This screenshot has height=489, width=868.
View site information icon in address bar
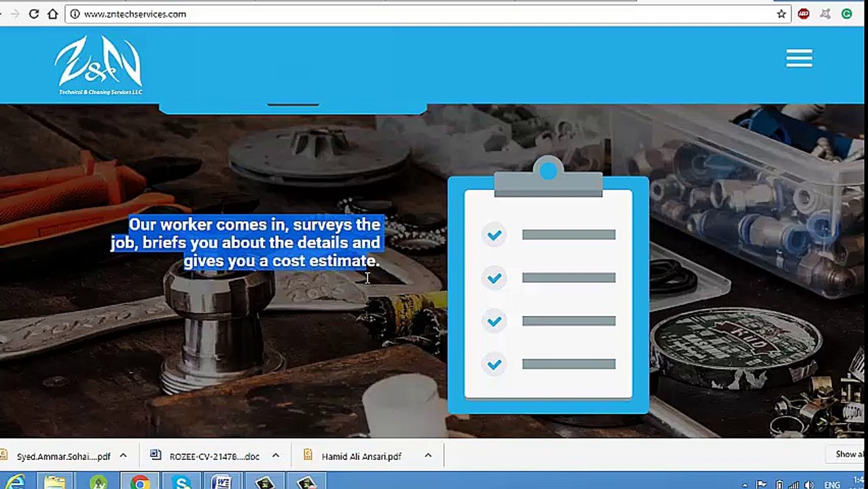pos(75,14)
